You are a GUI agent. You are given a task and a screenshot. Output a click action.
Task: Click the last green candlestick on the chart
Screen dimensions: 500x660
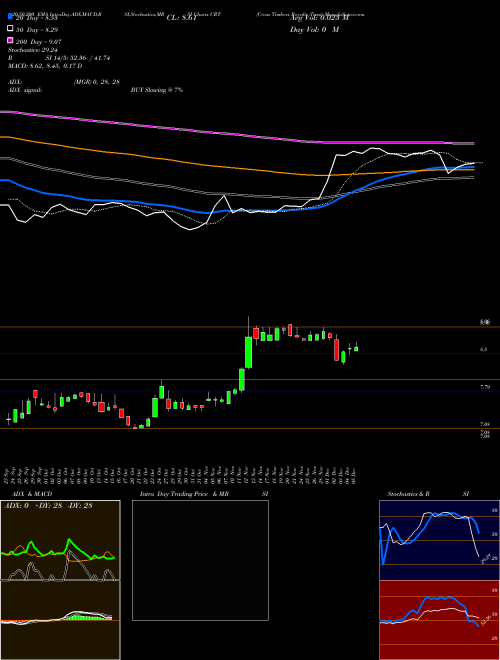click(x=356, y=348)
